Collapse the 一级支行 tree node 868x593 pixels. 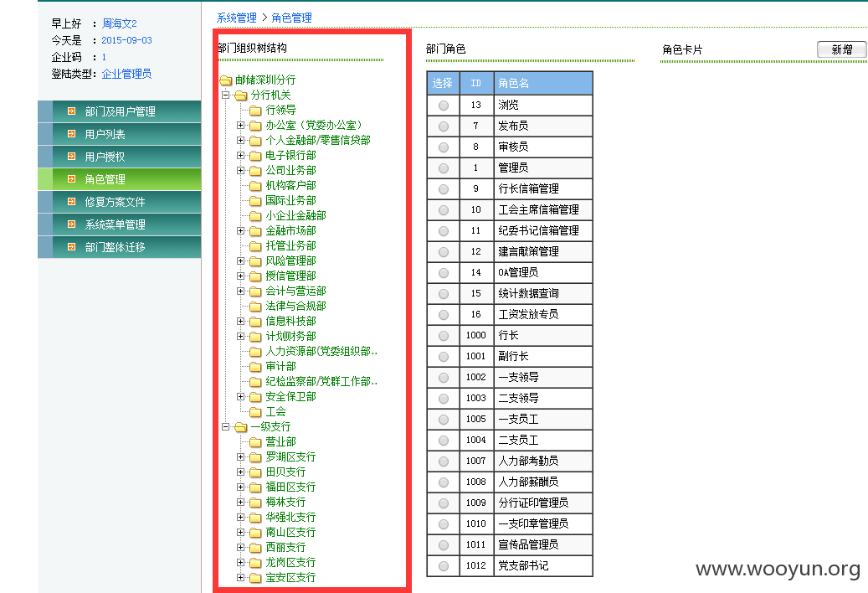tap(225, 427)
